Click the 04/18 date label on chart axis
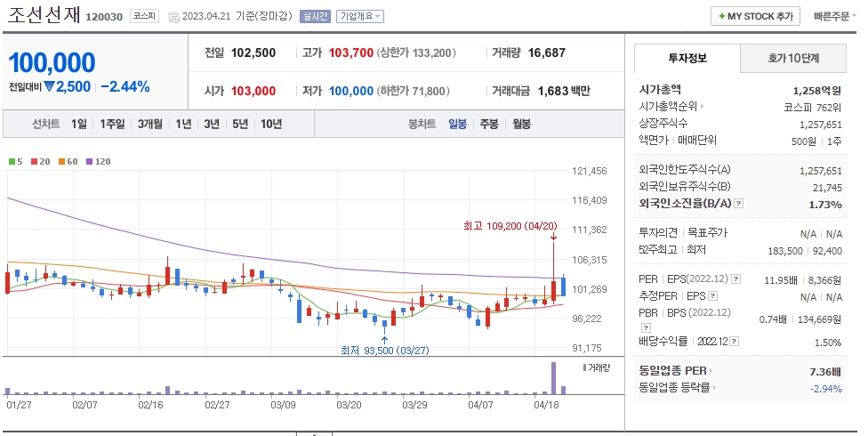This screenshot has width=868, height=436. [x=546, y=405]
